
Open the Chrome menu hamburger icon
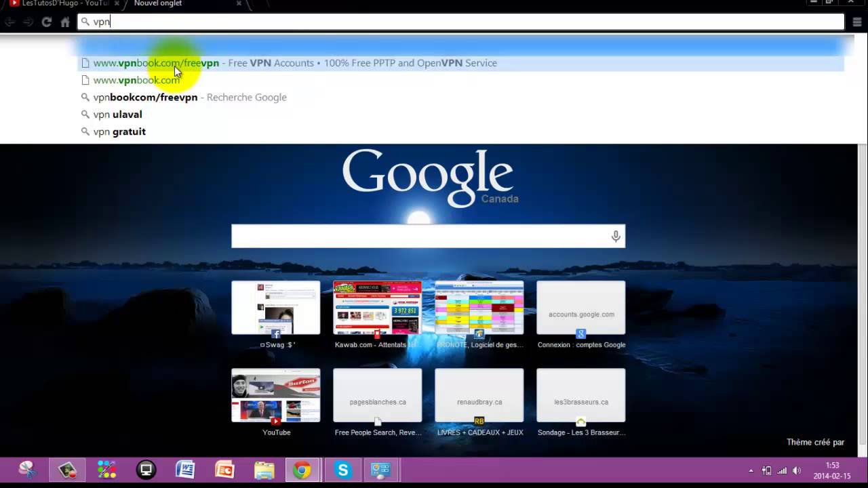pos(858,22)
